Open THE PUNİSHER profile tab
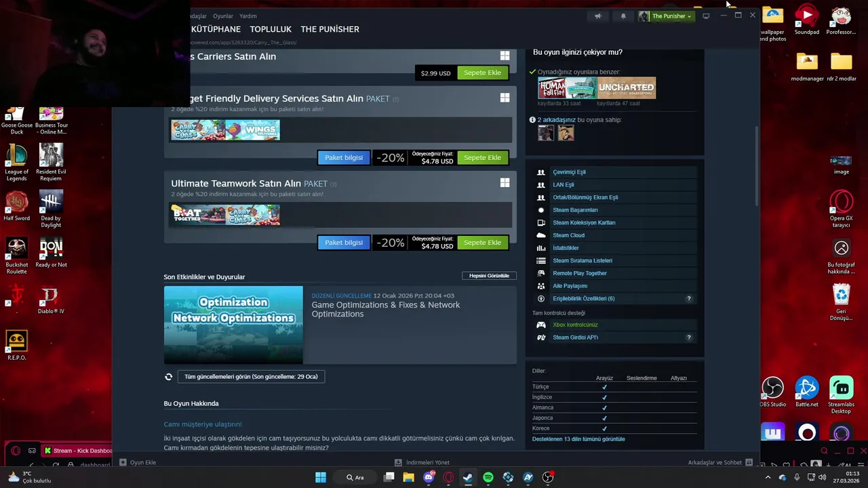868x488 pixels. (x=330, y=29)
